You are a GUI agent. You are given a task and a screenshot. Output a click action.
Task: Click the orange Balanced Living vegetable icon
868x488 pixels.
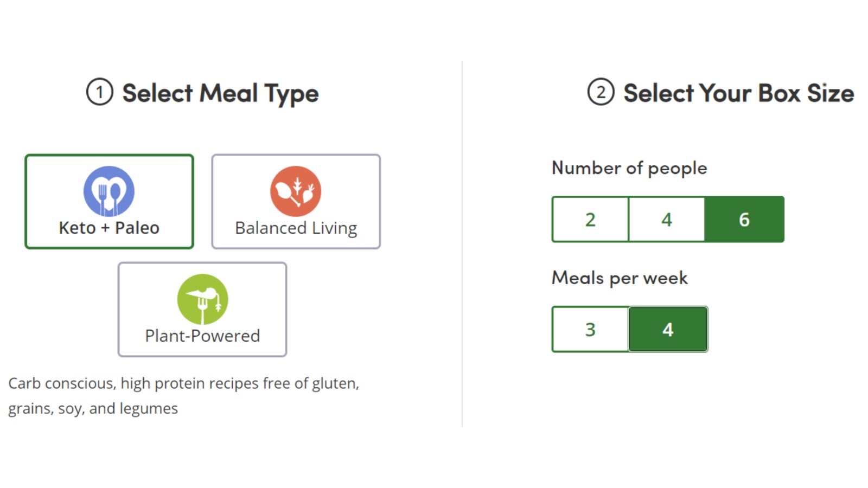point(296,191)
